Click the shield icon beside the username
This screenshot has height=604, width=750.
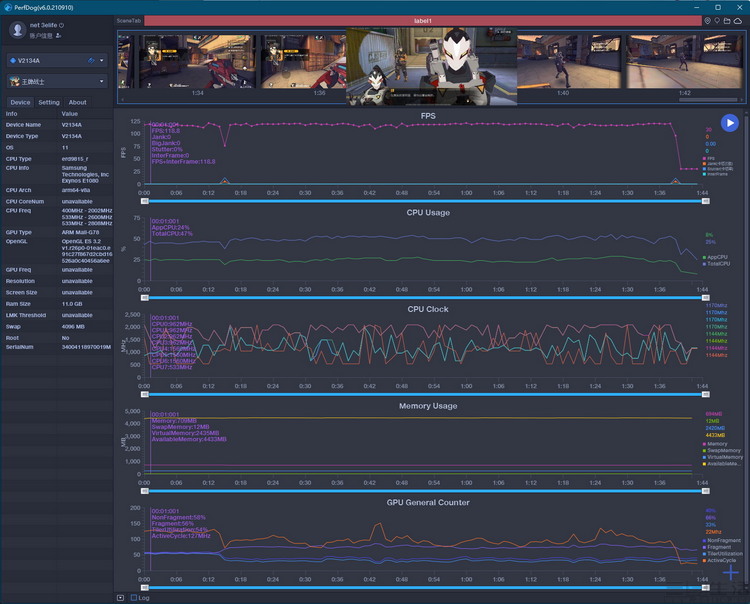[62, 25]
